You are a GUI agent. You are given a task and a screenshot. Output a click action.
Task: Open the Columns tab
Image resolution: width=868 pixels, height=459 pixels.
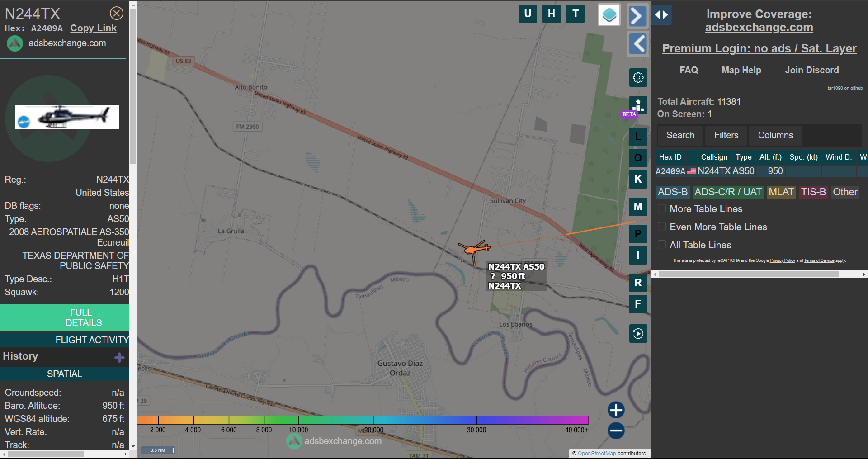tap(775, 135)
